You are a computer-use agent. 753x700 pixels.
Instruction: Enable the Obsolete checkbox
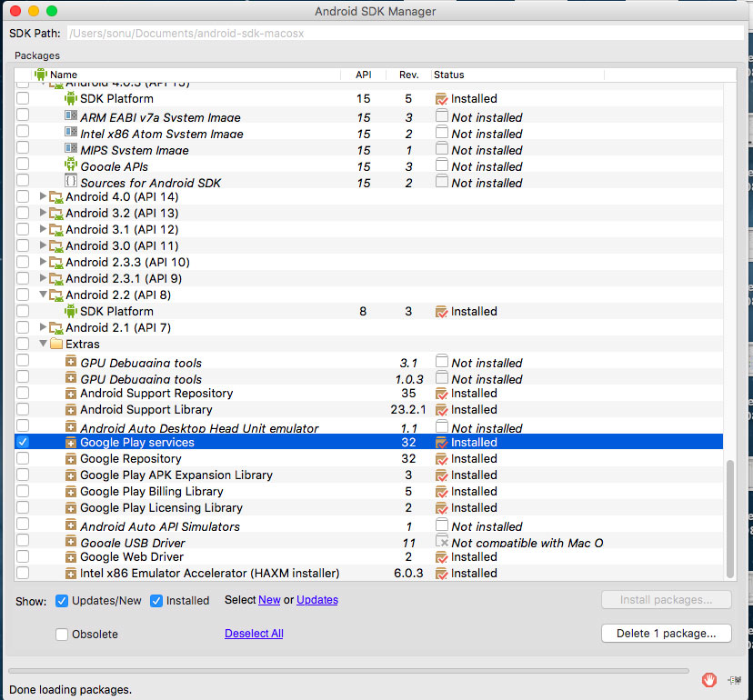pos(61,634)
